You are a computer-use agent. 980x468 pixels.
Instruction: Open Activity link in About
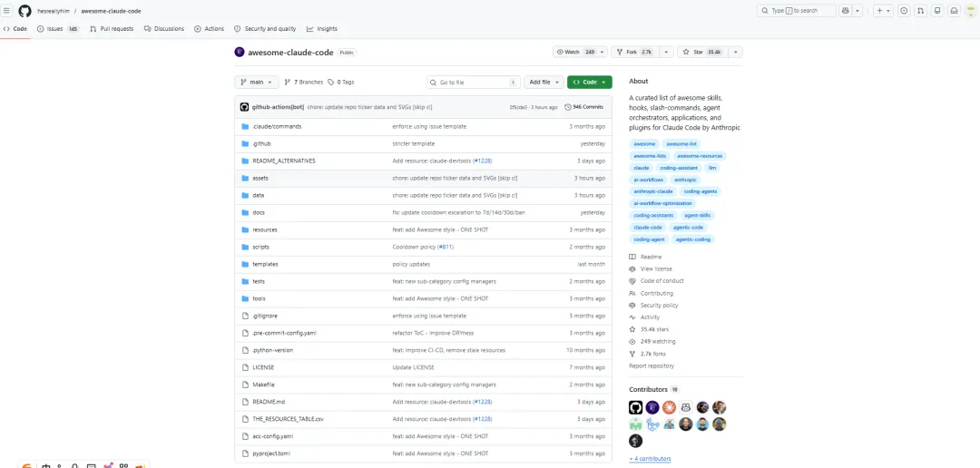tap(644, 317)
